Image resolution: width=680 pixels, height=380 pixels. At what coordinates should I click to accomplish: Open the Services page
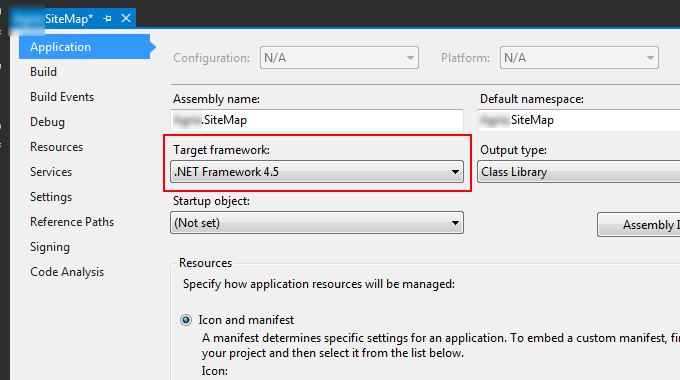51,172
